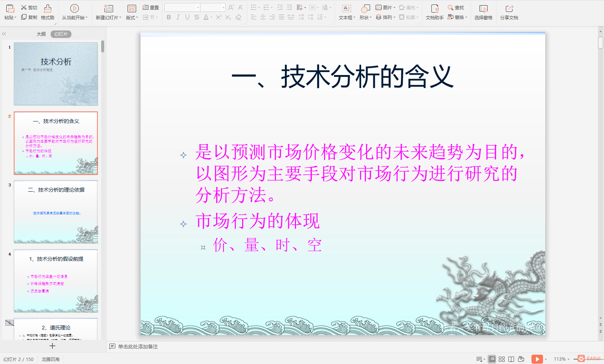This screenshot has height=364, width=604.
Task: Toggle italic formatting
Action: point(178,17)
